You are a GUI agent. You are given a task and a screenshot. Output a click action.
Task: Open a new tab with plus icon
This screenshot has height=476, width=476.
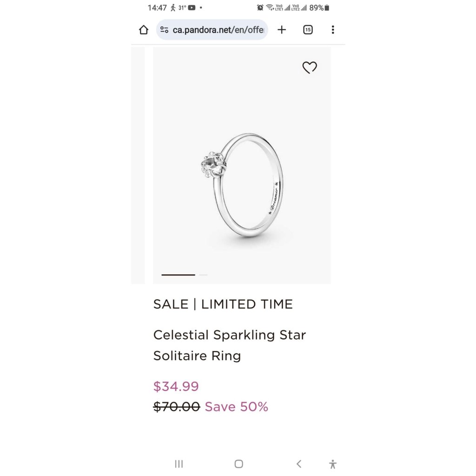click(x=282, y=30)
